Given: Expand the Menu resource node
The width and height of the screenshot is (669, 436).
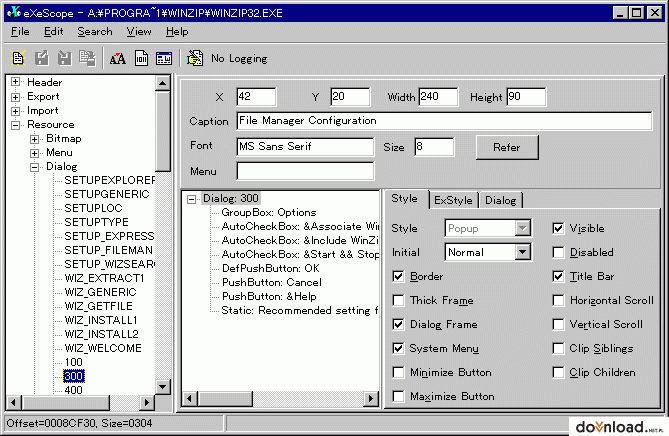Looking at the screenshot, I should click(x=35, y=153).
